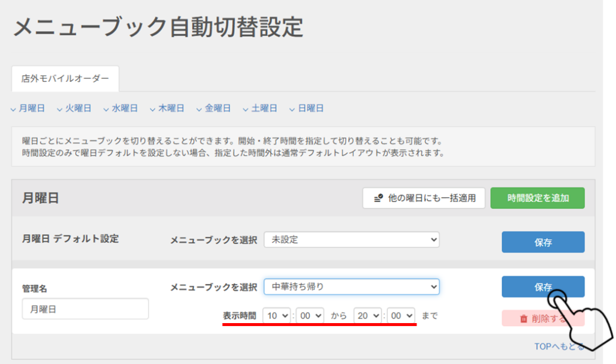The height and width of the screenshot is (364, 616).
Task: Jump to 水曜日 section link
Action: pyautogui.click(x=124, y=108)
